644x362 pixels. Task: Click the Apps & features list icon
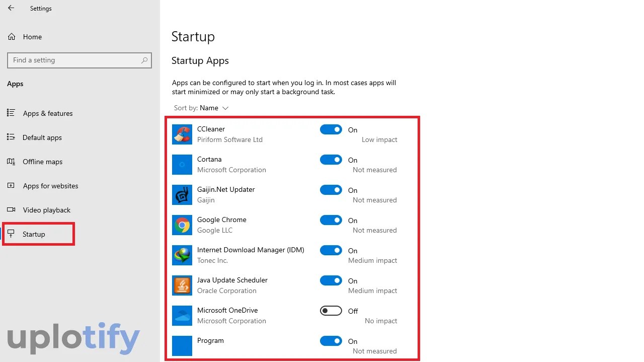(11, 113)
